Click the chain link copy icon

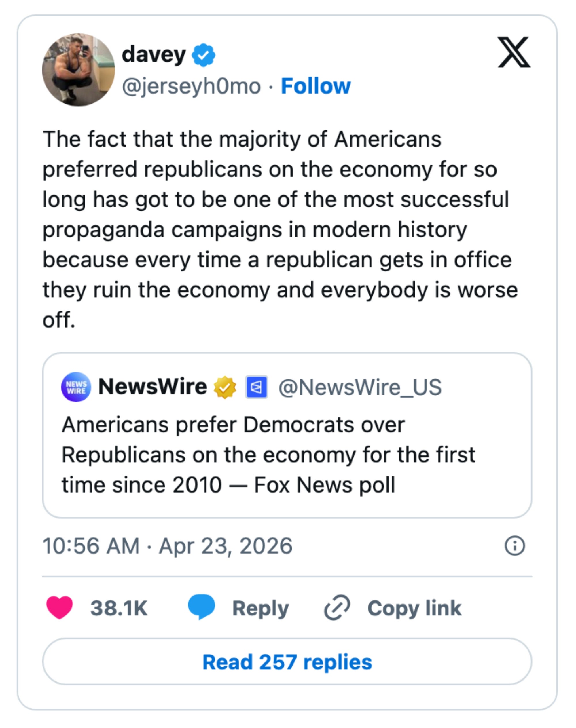(x=337, y=608)
